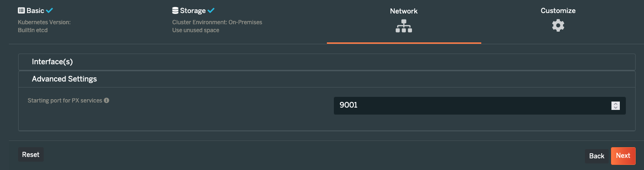Focus the starting port field showing 9001
Viewport: 644px width, 170px height.
point(480,106)
